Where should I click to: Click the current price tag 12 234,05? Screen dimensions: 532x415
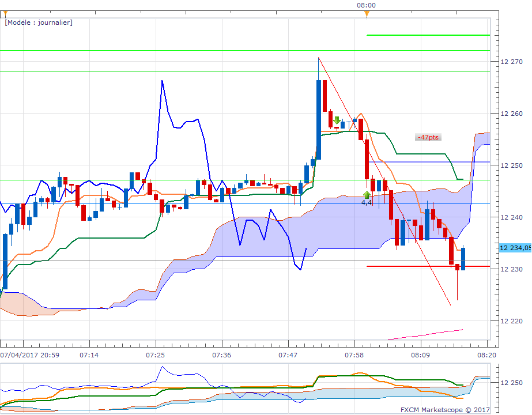515,248
